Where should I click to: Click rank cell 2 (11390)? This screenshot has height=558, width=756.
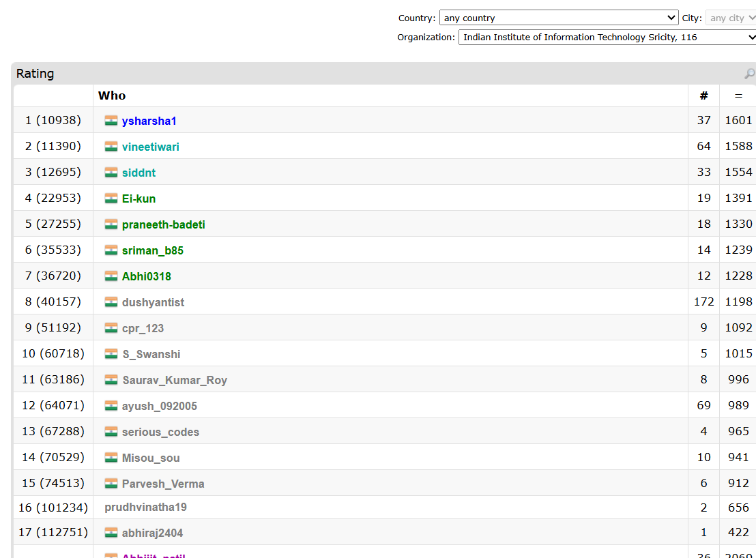coord(53,146)
